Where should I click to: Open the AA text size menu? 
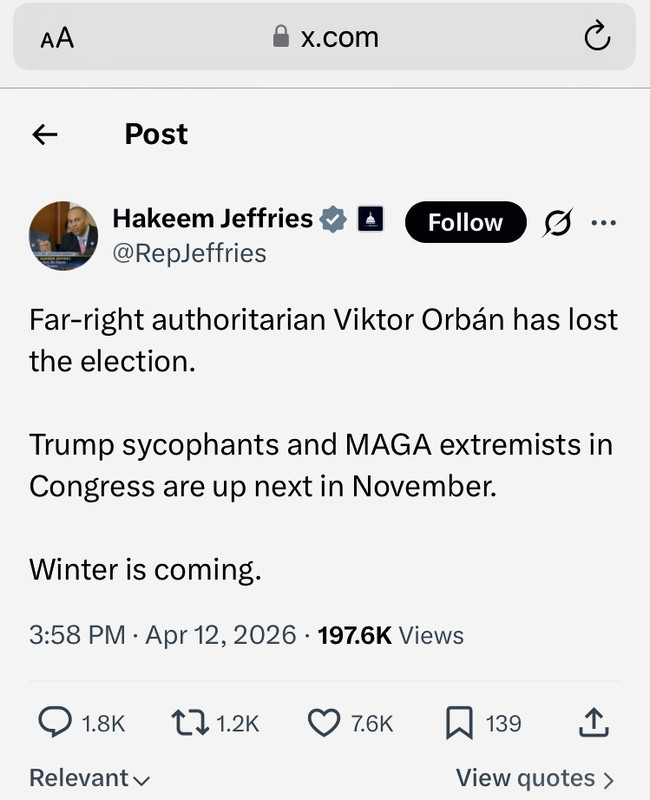pyautogui.click(x=57, y=38)
